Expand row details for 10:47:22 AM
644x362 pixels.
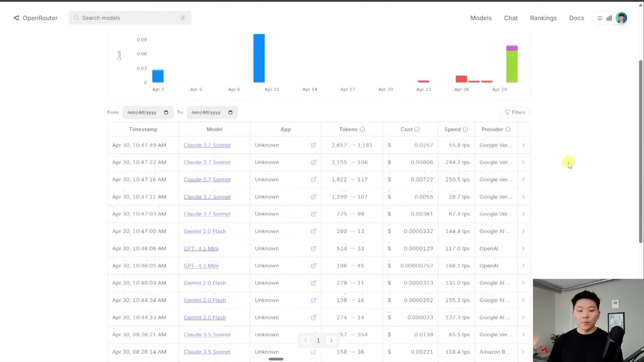[523, 162]
